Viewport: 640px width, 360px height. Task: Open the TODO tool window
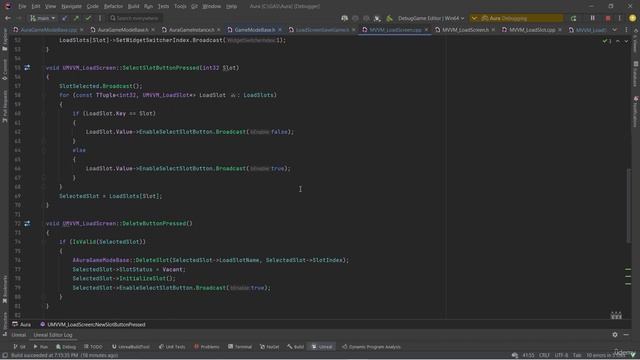93,347
